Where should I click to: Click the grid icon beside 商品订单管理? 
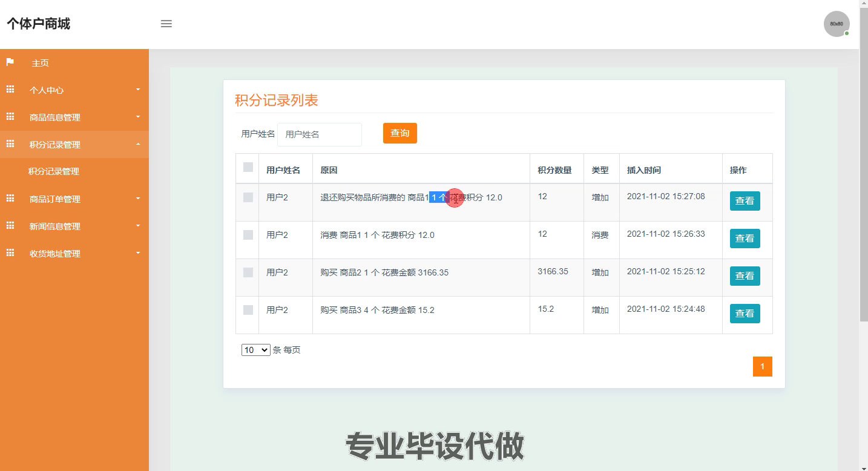coord(10,199)
